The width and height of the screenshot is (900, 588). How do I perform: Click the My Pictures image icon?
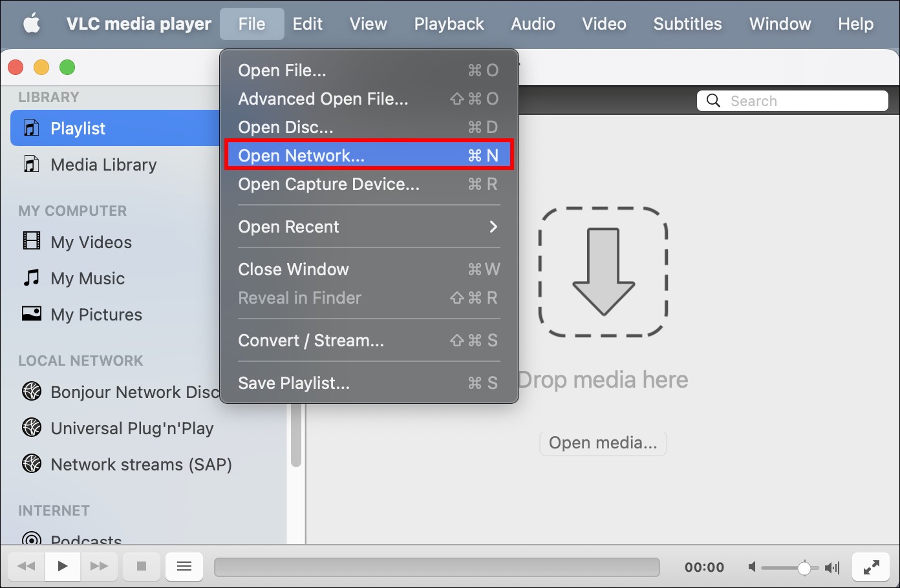[31, 313]
